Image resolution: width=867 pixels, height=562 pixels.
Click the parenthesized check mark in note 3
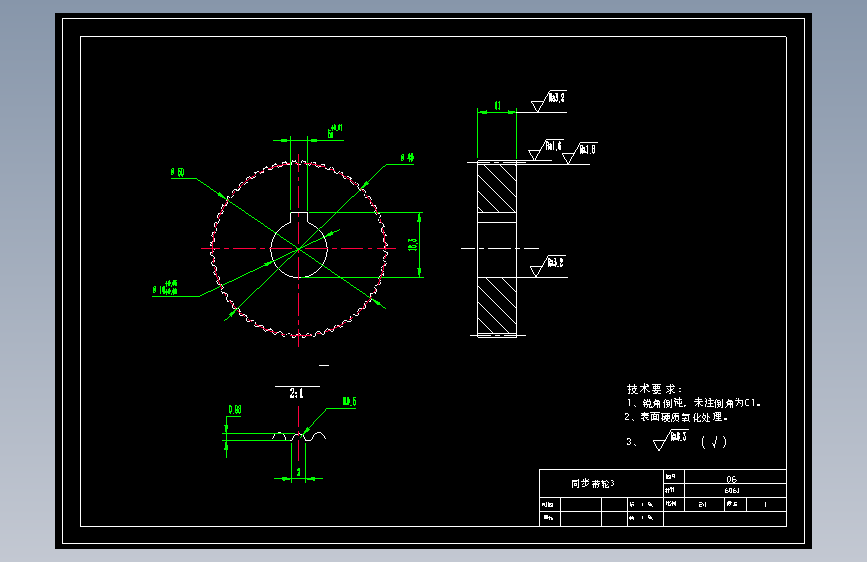(714, 442)
